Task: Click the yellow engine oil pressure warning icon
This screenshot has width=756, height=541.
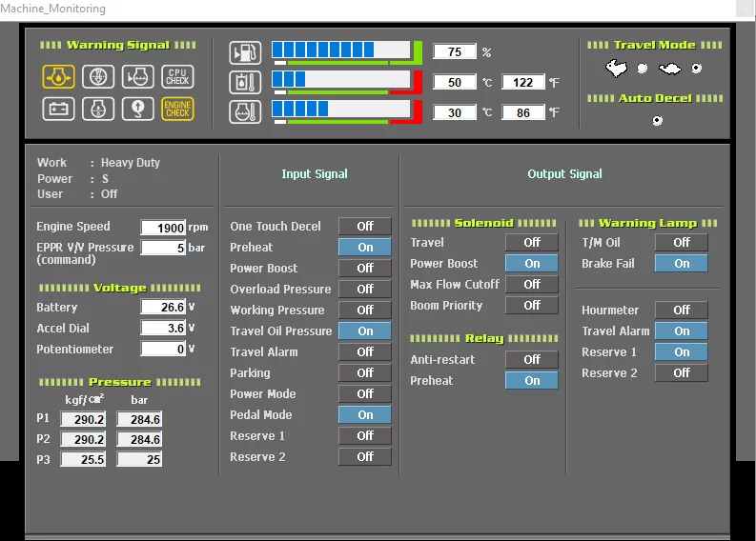Action: coord(58,76)
